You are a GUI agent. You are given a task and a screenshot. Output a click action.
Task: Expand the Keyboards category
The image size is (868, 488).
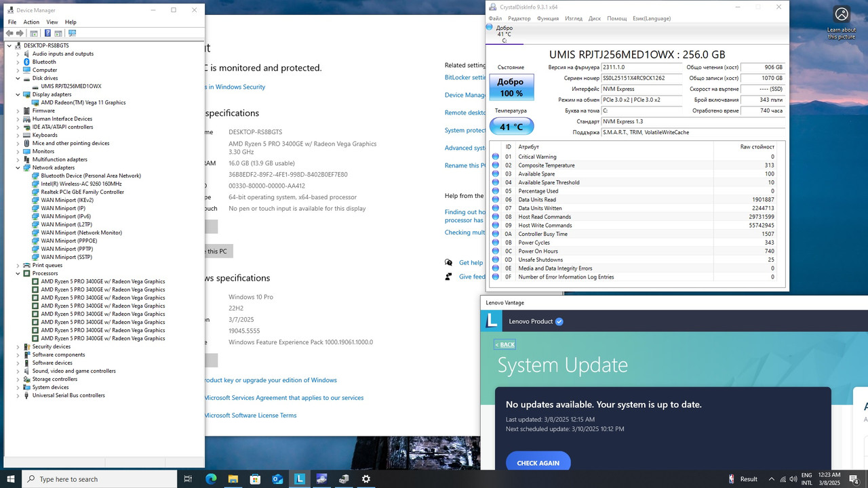(x=18, y=135)
